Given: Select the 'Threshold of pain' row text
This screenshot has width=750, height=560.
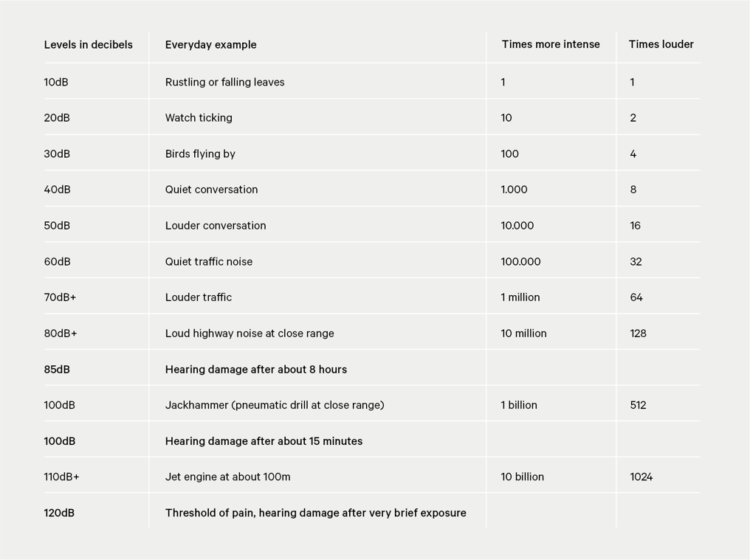Looking at the screenshot, I should click(x=316, y=513).
